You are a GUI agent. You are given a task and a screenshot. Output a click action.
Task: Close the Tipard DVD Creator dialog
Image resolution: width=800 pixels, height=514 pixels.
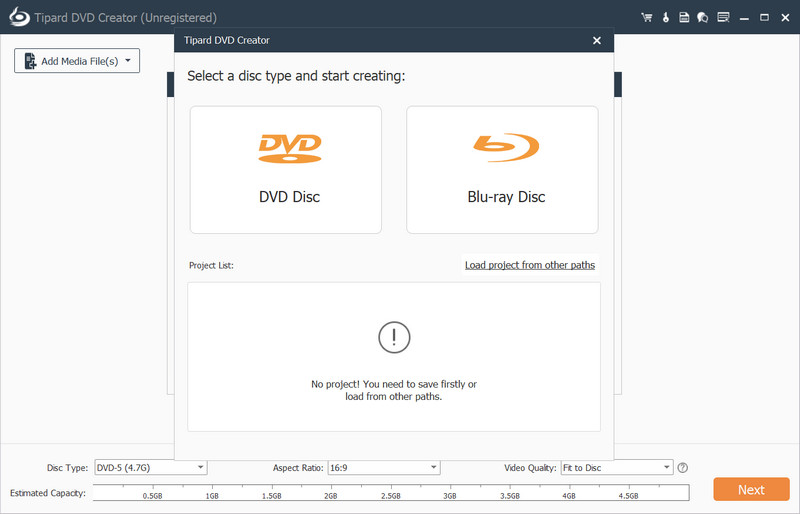[x=597, y=40]
